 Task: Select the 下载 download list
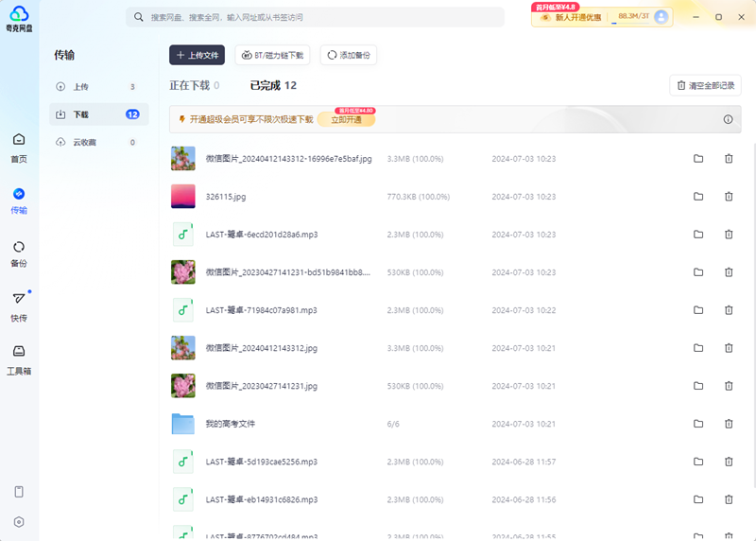pyautogui.click(x=99, y=114)
